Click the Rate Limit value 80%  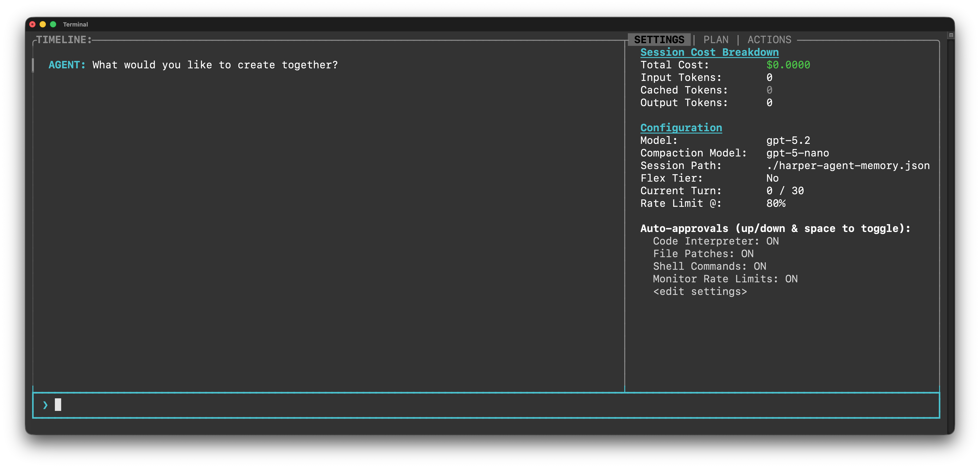pos(776,203)
